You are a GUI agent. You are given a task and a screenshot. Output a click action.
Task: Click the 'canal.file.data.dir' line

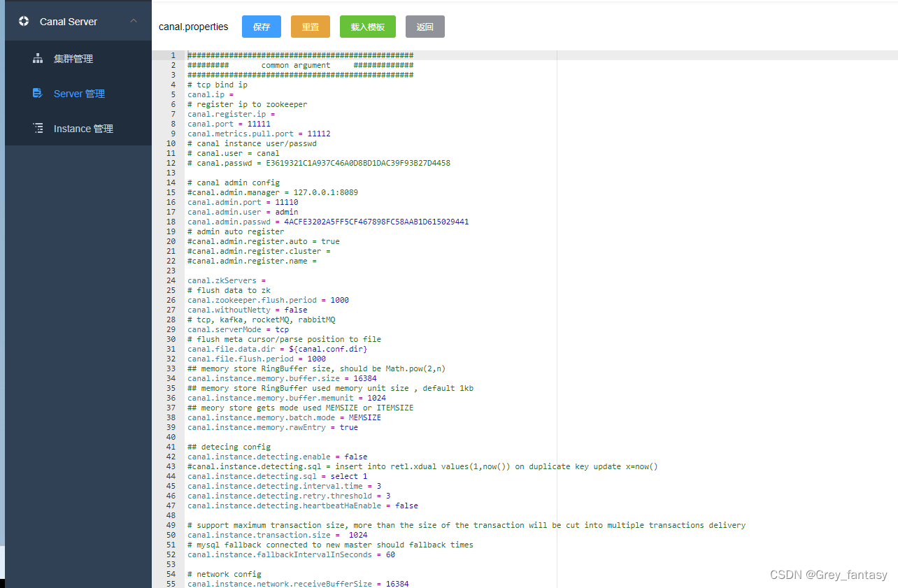tap(278, 349)
